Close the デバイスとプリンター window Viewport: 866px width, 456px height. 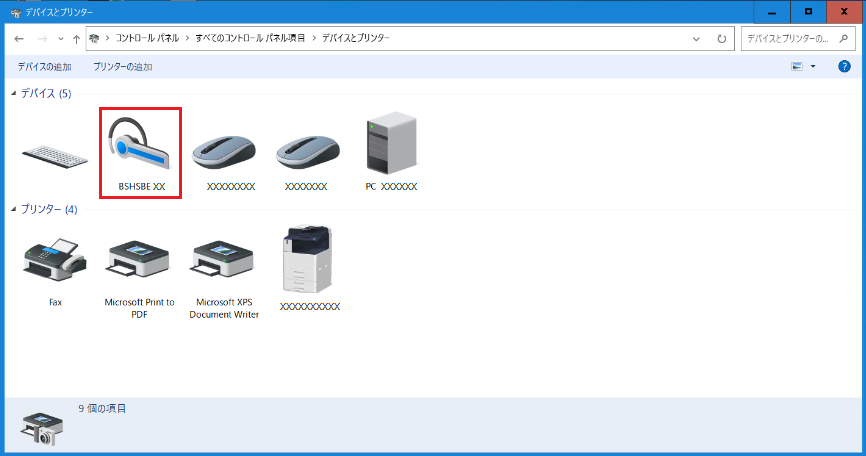(844, 12)
